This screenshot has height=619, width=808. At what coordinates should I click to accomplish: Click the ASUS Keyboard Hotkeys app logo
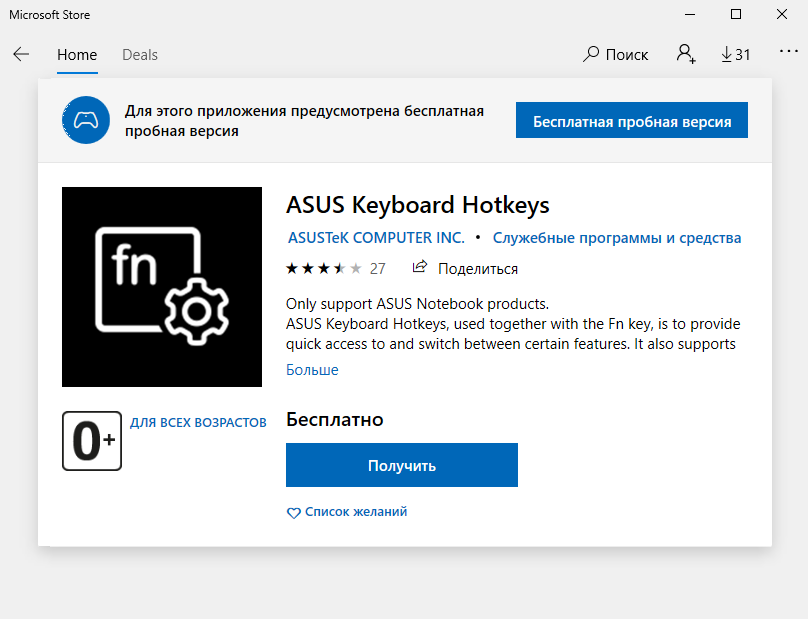[162, 287]
